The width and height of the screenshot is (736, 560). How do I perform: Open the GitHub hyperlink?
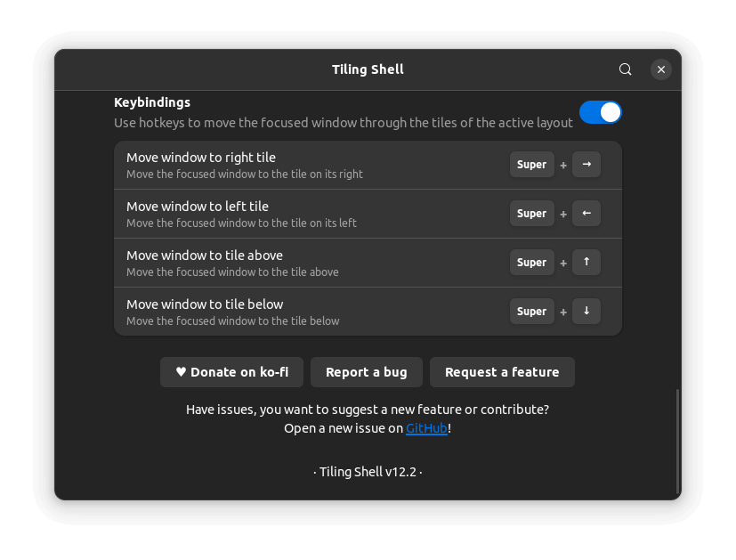pos(426,428)
